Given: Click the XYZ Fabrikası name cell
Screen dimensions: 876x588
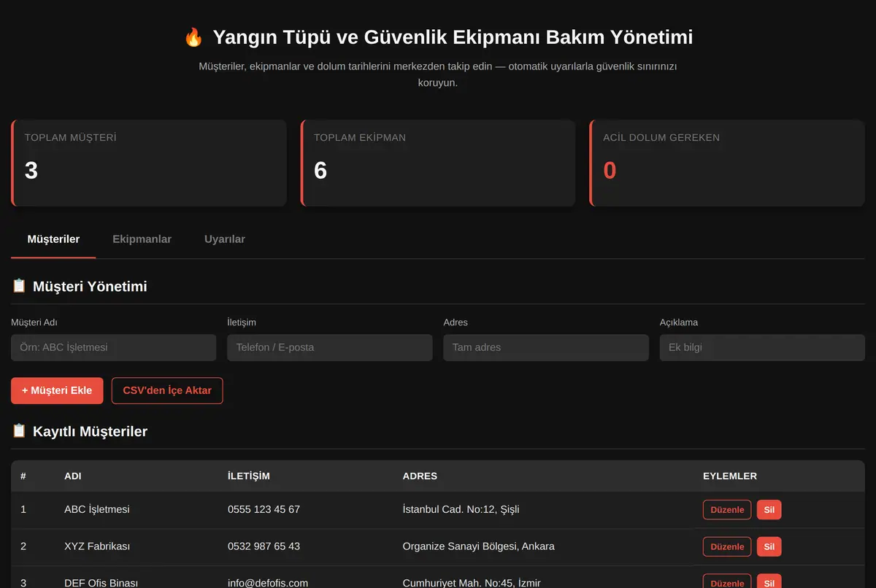Looking at the screenshot, I should click(x=97, y=546).
